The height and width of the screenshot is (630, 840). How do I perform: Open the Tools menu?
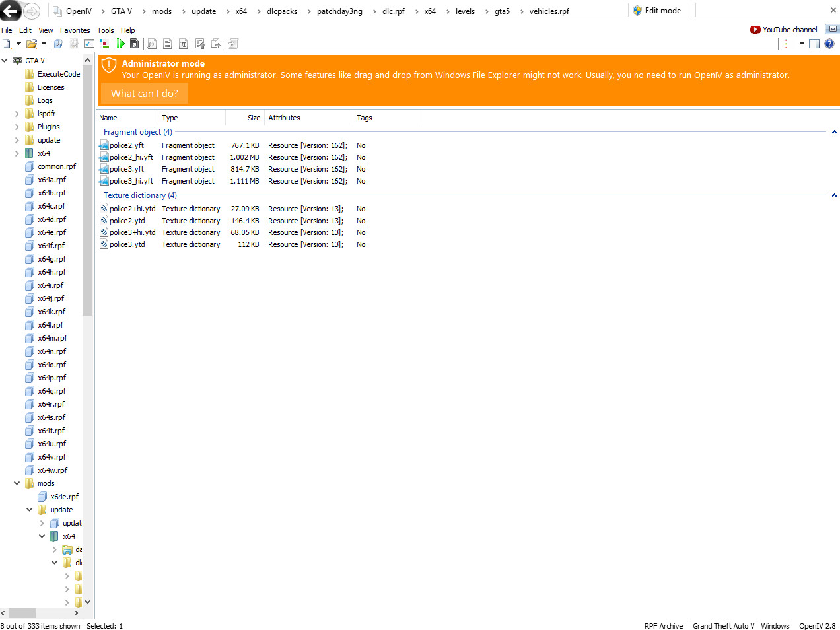105,30
